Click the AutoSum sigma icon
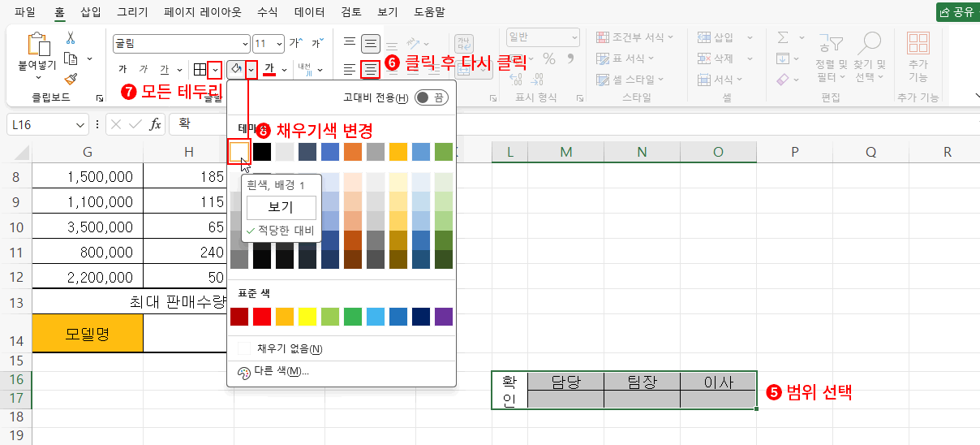The height and width of the screenshot is (445, 980). (x=783, y=38)
